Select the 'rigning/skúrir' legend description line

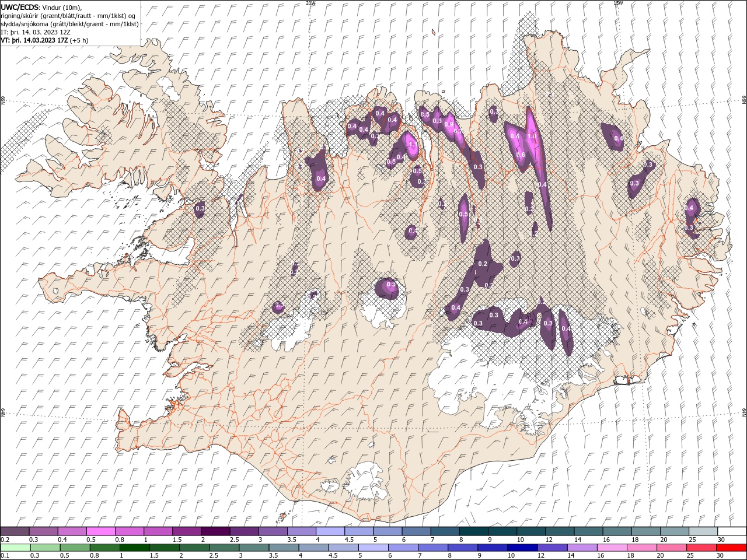click(x=68, y=16)
